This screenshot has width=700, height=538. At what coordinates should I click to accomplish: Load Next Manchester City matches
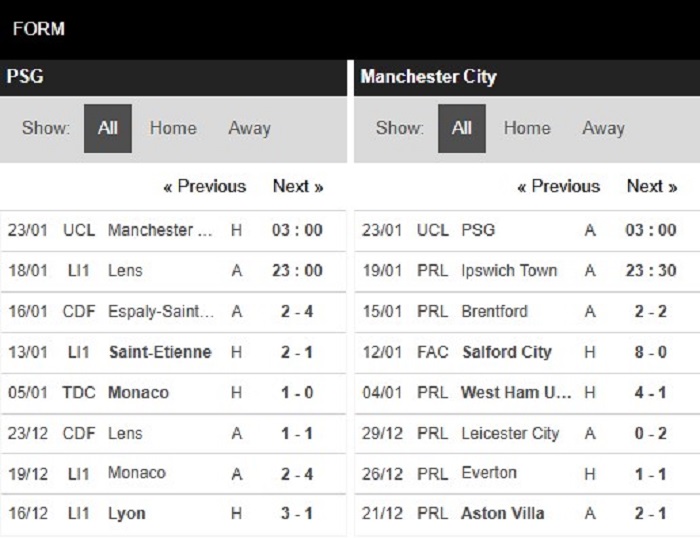pyautogui.click(x=652, y=186)
